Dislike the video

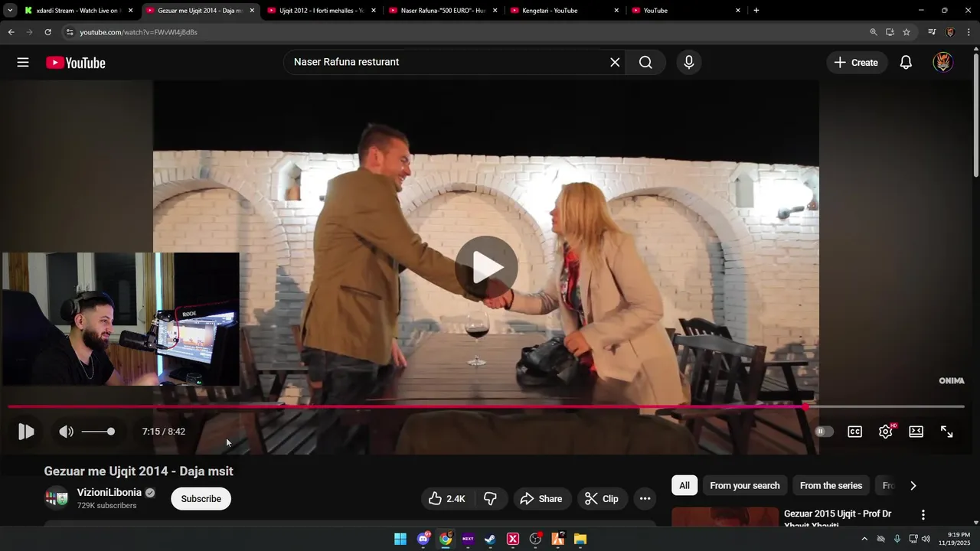click(x=491, y=499)
